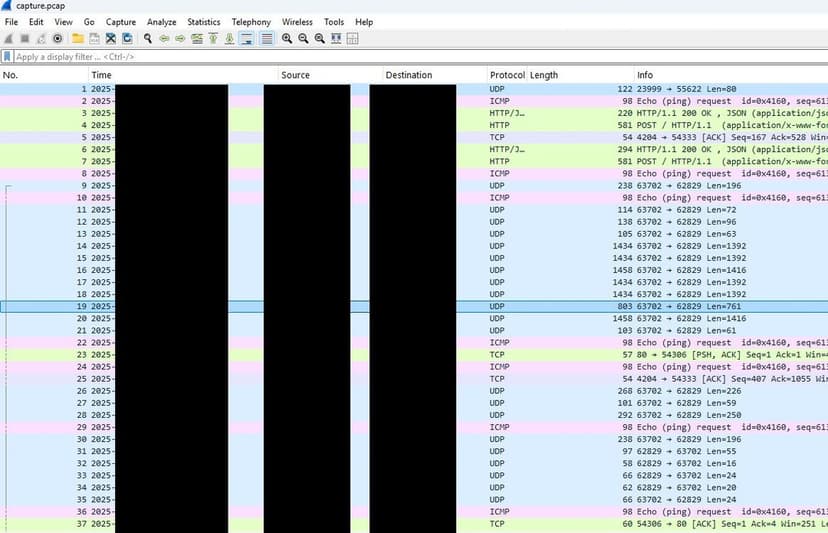Select UDP packet '63702 → 62829 Len=59'

(x=414, y=403)
